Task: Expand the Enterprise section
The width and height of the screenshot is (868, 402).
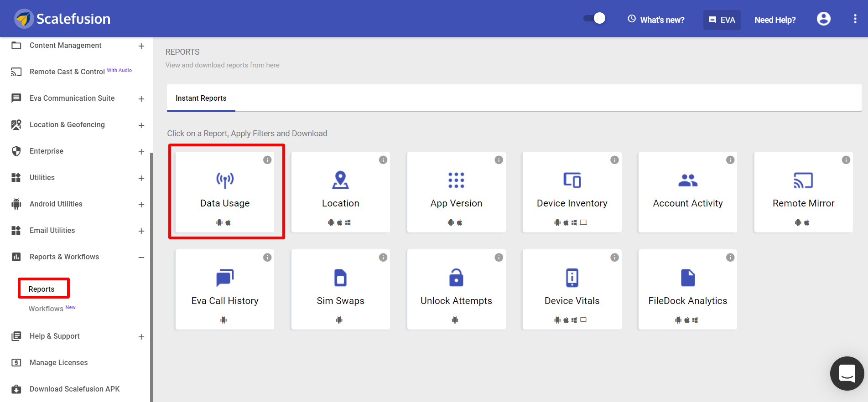Action: tap(141, 152)
